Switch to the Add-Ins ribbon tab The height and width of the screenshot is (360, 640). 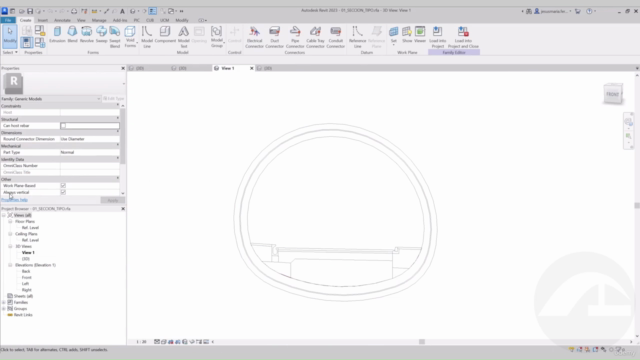120,20
